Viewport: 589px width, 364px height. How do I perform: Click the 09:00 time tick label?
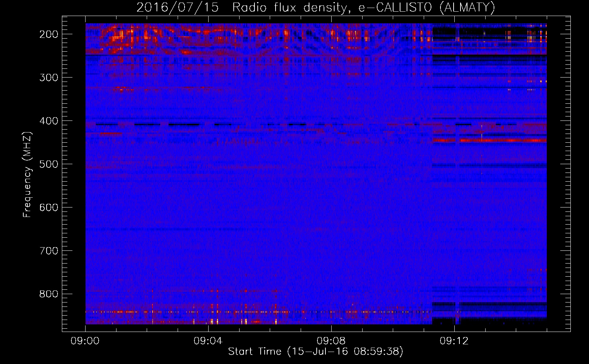click(86, 341)
